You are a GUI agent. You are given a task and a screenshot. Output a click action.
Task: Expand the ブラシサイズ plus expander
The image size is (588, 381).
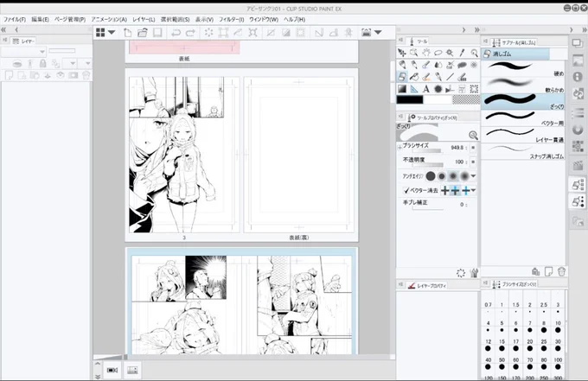point(399,147)
